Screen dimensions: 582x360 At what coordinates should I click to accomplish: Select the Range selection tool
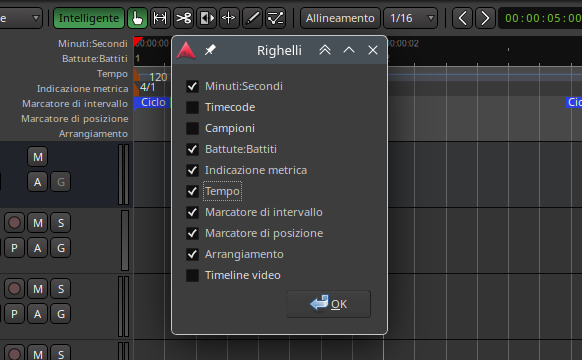pyautogui.click(x=160, y=18)
